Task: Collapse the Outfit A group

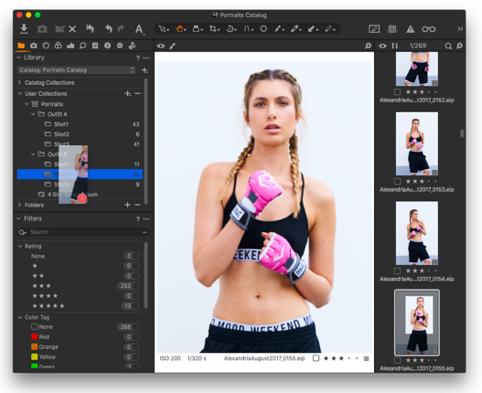Action: coord(33,114)
